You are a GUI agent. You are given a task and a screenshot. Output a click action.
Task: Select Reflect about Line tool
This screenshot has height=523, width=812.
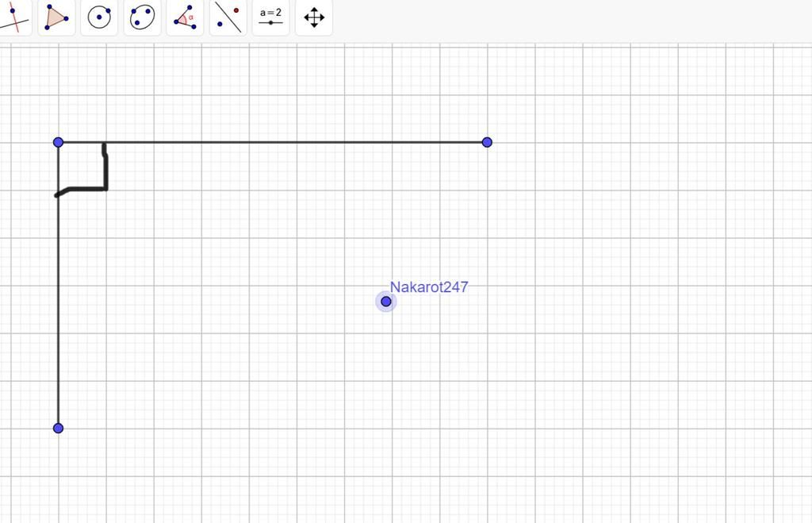point(228,17)
